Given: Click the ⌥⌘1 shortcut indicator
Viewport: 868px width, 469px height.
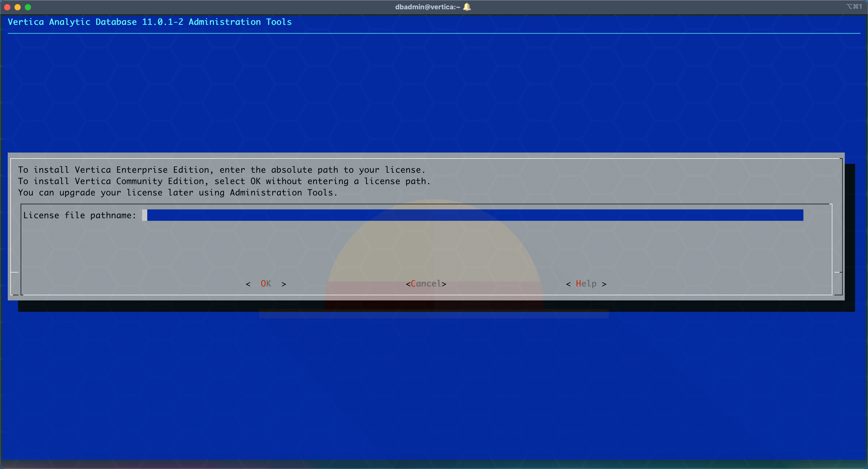Looking at the screenshot, I should (x=854, y=6).
